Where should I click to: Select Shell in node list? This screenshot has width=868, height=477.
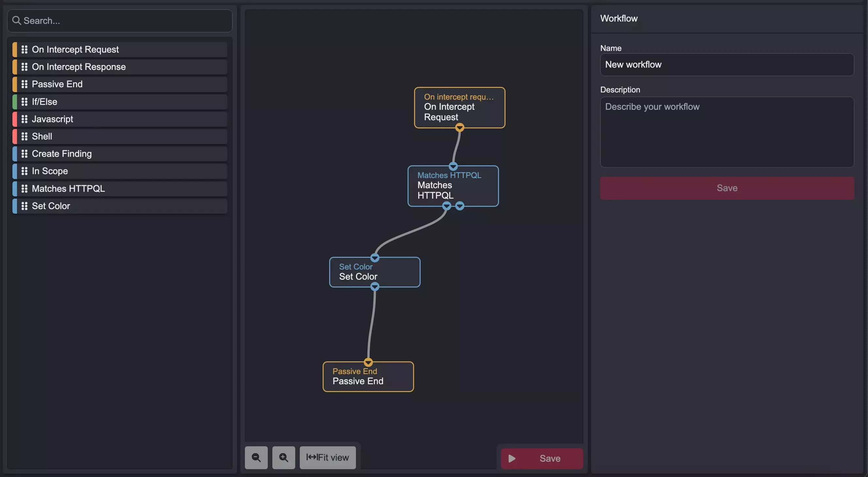[x=120, y=137]
